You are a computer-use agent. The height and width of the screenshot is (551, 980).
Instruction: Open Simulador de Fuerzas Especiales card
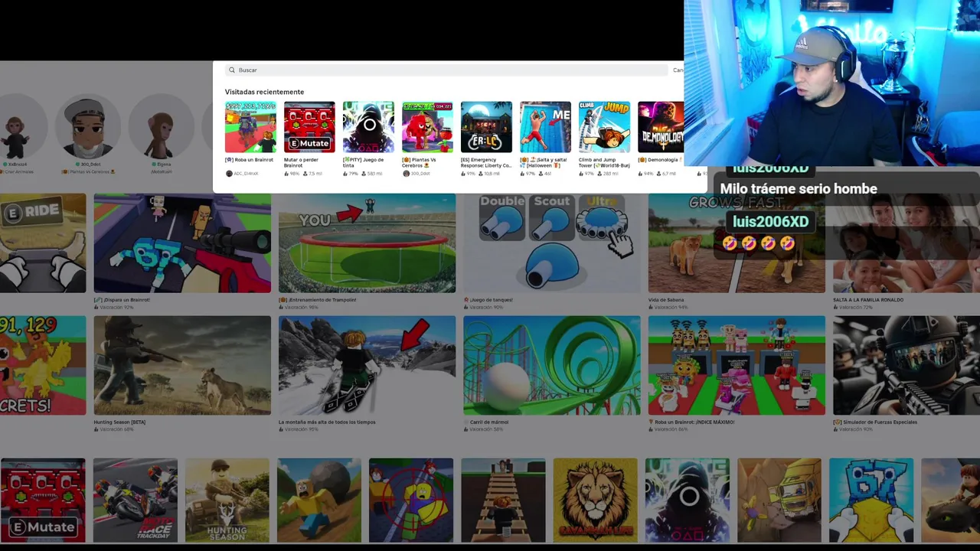tap(906, 366)
